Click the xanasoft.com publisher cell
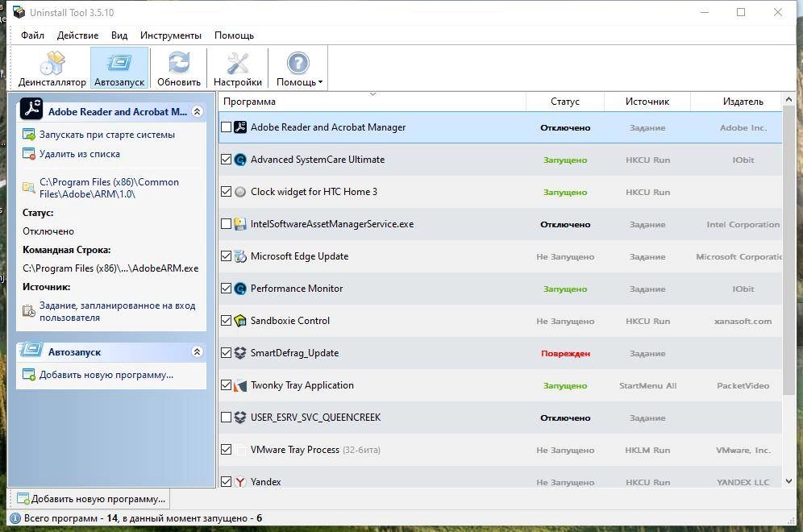 (743, 321)
